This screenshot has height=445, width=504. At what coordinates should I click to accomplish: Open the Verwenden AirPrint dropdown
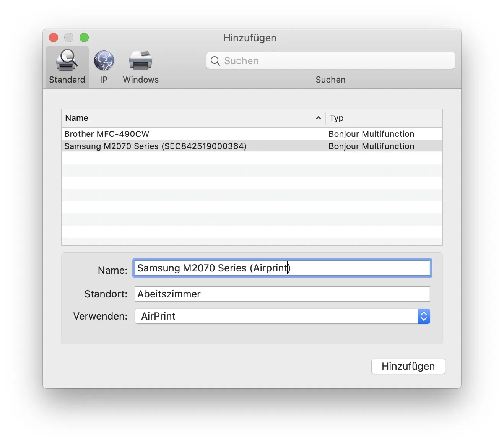click(x=282, y=316)
